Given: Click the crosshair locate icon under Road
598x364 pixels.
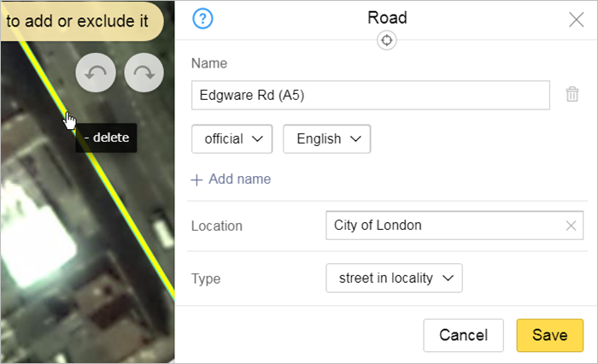Looking at the screenshot, I should [x=387, y=40].
